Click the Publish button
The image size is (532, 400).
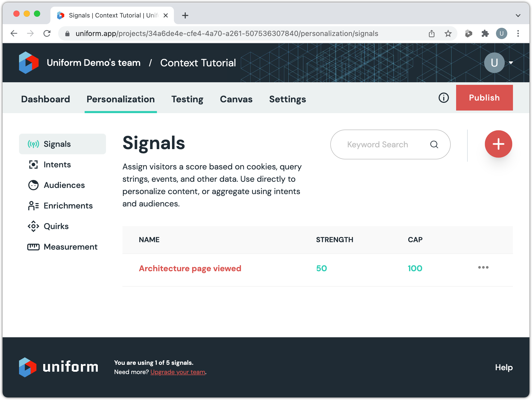484,98
